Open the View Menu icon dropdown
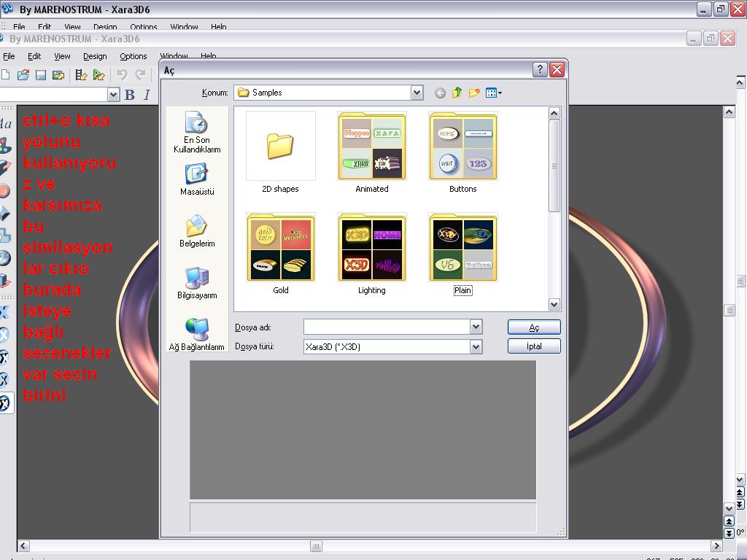 coord(494,93)
